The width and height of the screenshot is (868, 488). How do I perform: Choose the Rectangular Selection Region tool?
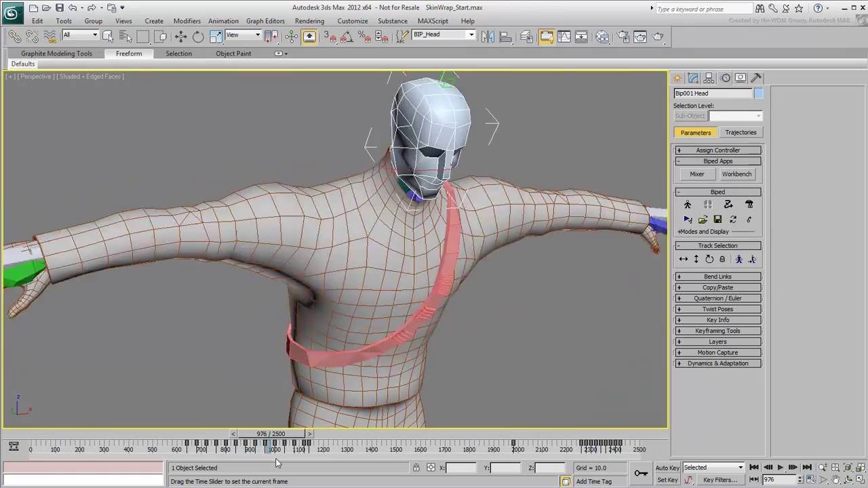tap(143, 37)
